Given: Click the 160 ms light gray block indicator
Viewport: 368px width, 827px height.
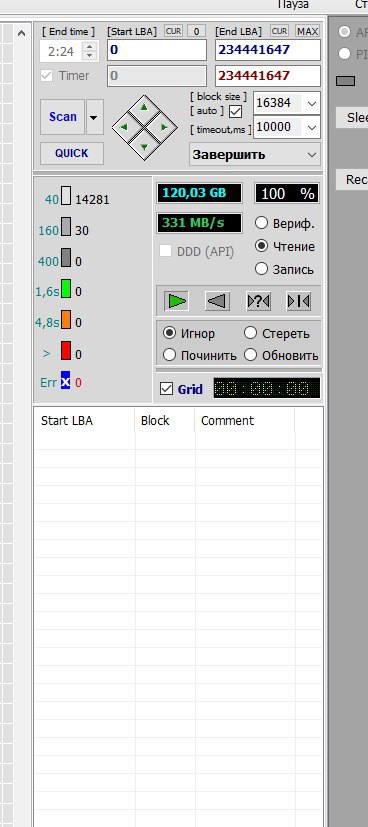Looking at the screenshot, I should (66, 226).
